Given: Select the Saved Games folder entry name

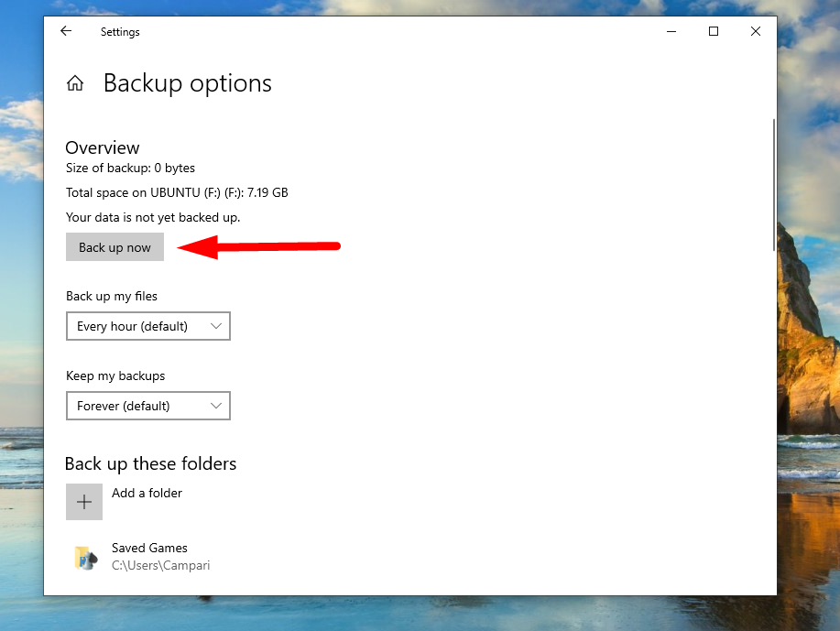Looking at the screenshot, I should (149, 548).
